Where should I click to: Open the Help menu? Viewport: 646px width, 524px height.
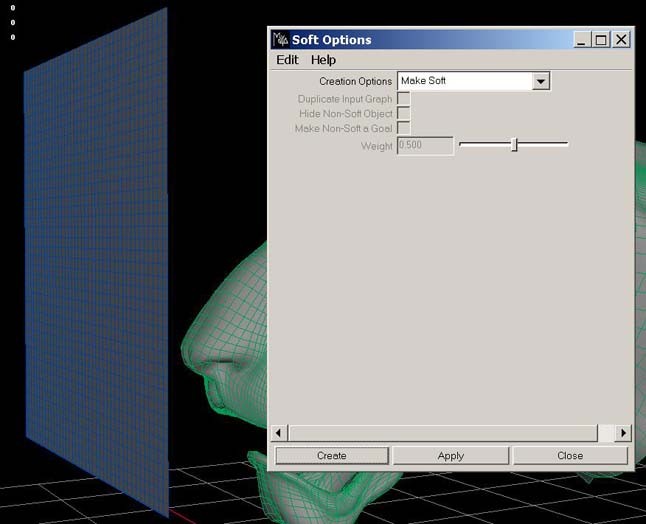click(x=323, y=60)
